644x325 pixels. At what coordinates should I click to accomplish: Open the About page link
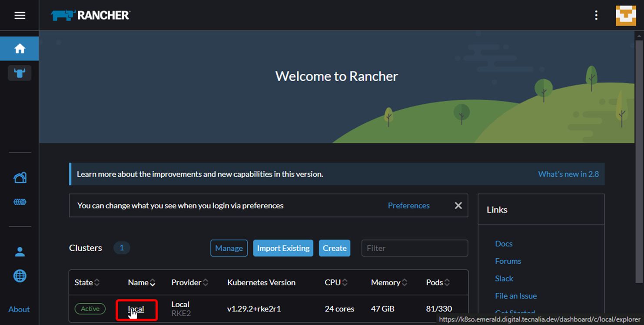tap(19, 309)
